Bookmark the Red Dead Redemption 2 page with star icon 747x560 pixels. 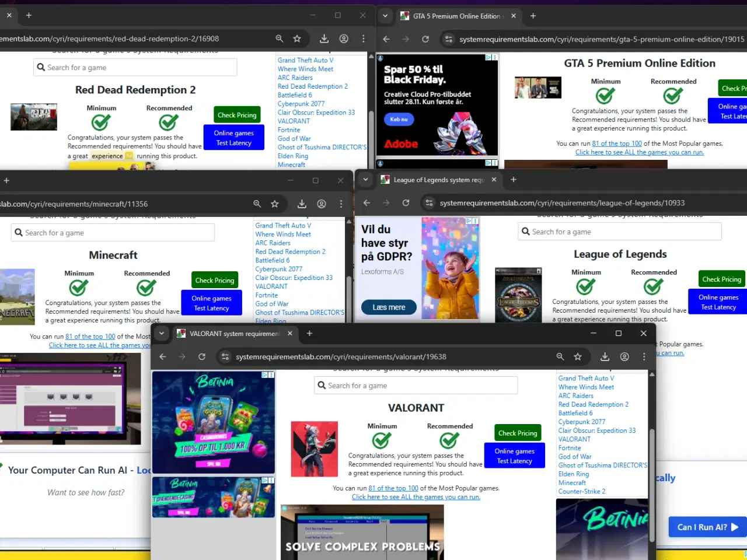297,38
